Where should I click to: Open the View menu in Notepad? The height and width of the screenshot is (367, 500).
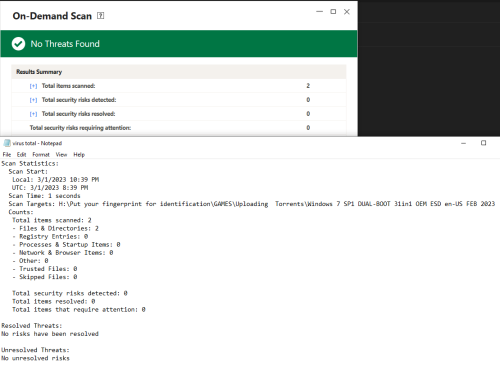[x=61, y=155]
